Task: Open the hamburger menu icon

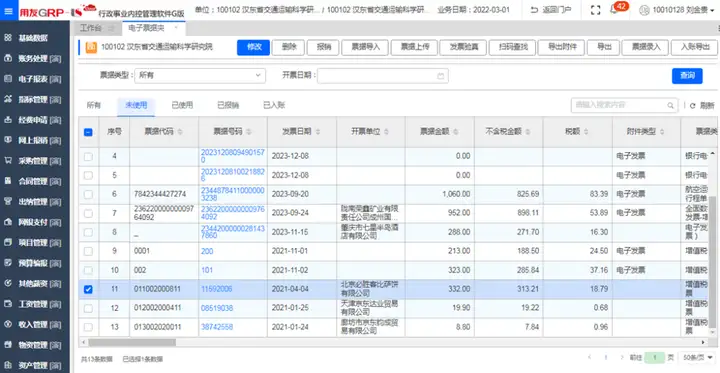Action: tap(8, 10)
